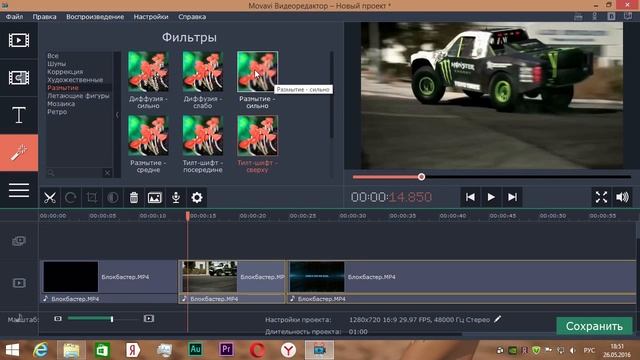Select the second Блокбастер.MP4 clip with truck

[232, 277]
